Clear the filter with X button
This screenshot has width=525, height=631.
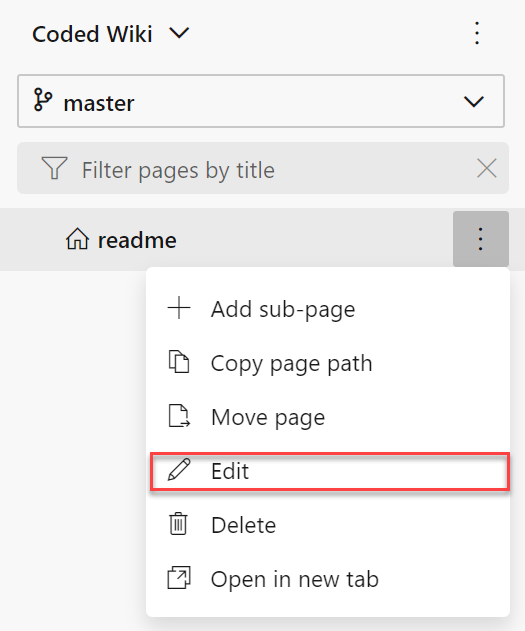tap(486, 168)
